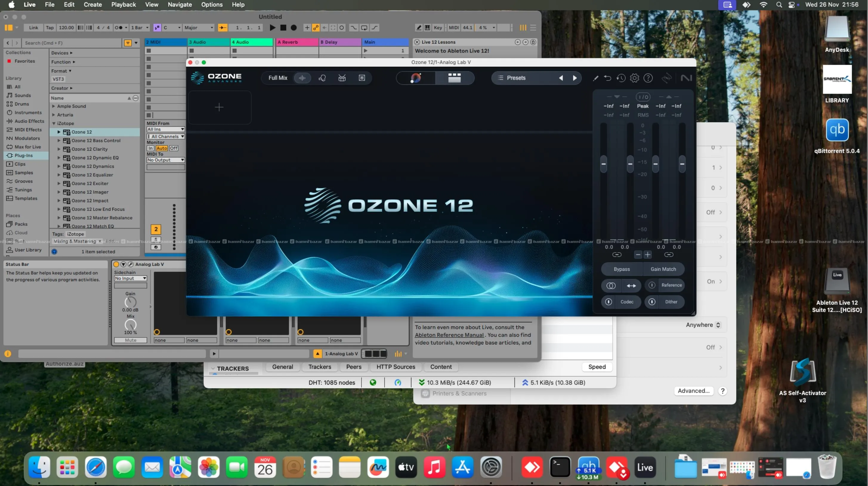Click Advanced... button in Settings
The width and height of the screenshot is (868, 486).
tap(694, 391)
